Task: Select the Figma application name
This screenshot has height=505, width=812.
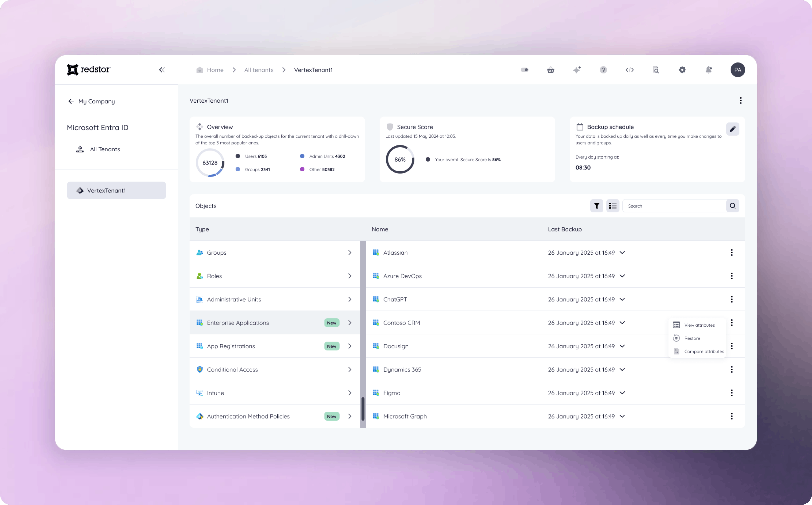Action: tap(392, 393)
